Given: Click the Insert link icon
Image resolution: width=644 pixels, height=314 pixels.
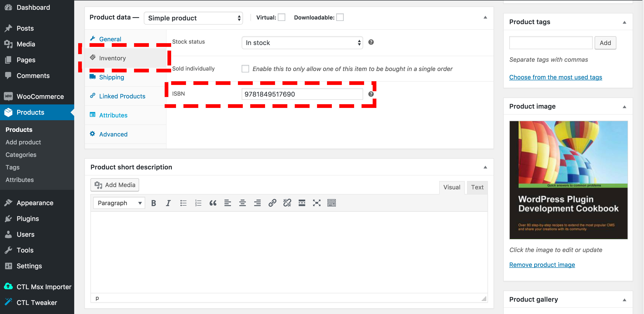Looking at the screenshot, I should (x=272, y=203).
